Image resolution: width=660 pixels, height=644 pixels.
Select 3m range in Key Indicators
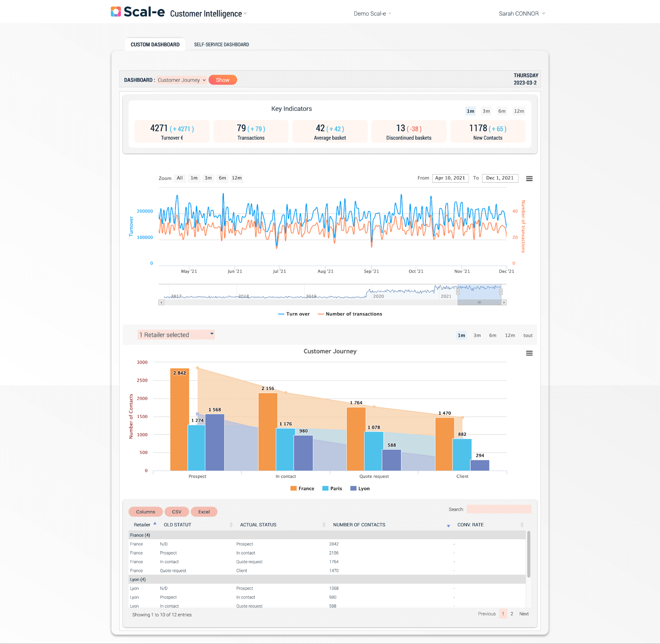pos(486,111)
